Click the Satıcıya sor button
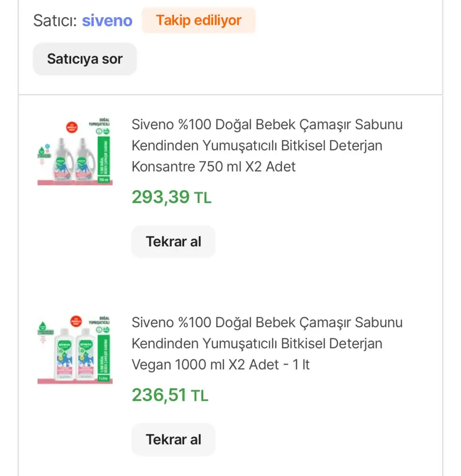Screen dimensions: 461x476 click(85, 59)
